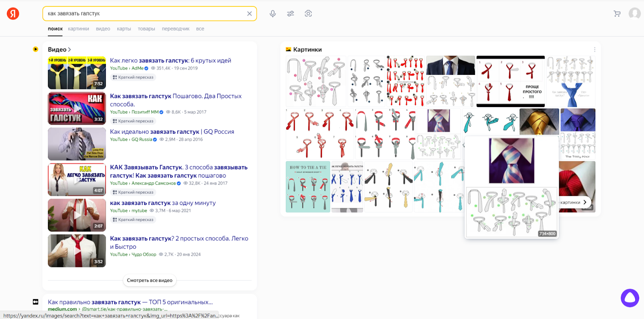Open the 'товары' tab
This screenshot has width=644, height=319.
tap(147, 29)
